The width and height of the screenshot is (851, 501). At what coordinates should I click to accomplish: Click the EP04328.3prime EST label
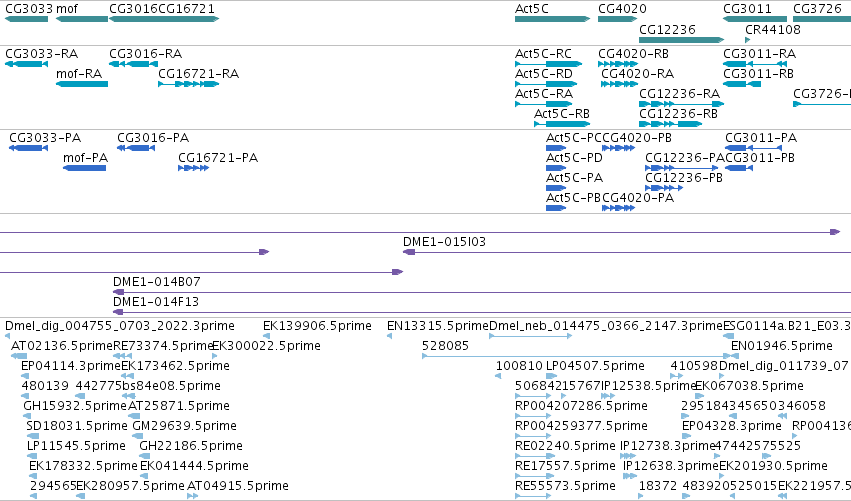[732, 426]
